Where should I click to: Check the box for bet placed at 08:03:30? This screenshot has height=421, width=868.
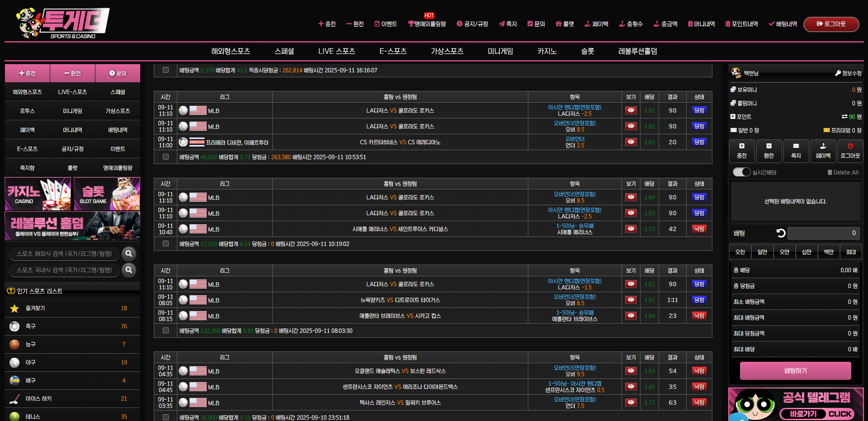point(166,331)
